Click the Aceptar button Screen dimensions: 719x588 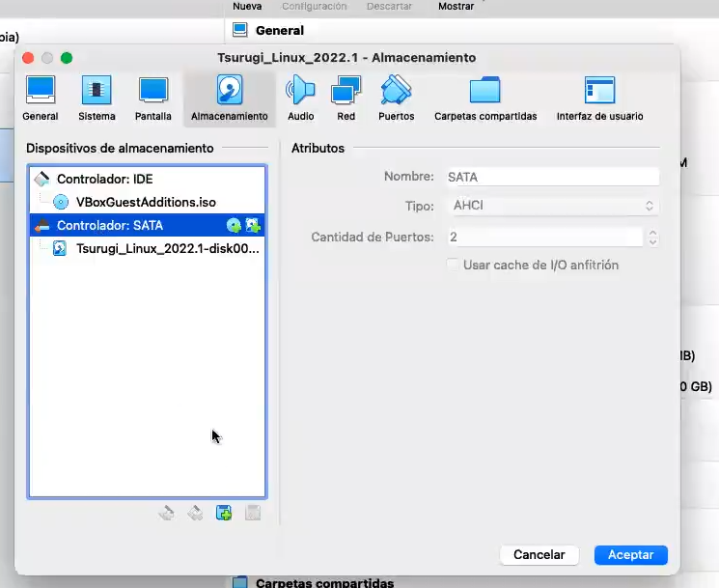pos(631,555)
